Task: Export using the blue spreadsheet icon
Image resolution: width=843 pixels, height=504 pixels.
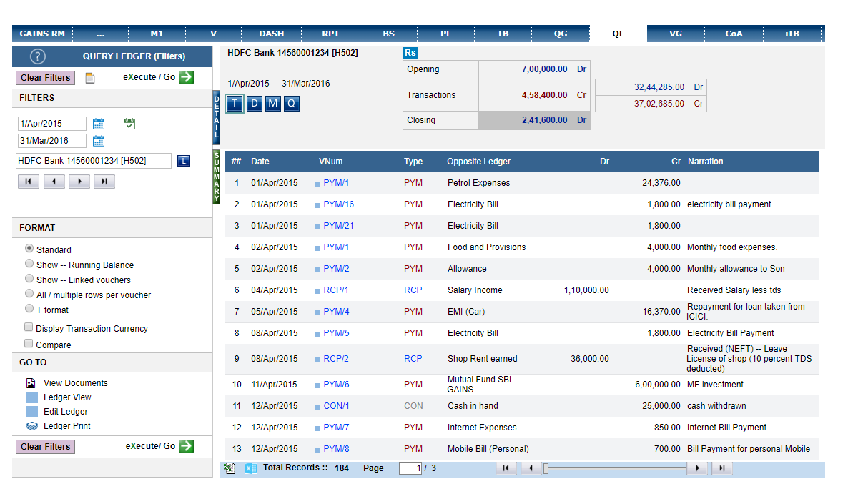Action: tap(250, 468)
